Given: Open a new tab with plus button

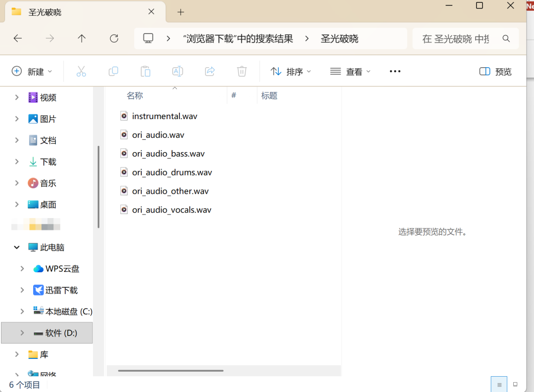Looking at the screenshot, I should tap(180, 12).
